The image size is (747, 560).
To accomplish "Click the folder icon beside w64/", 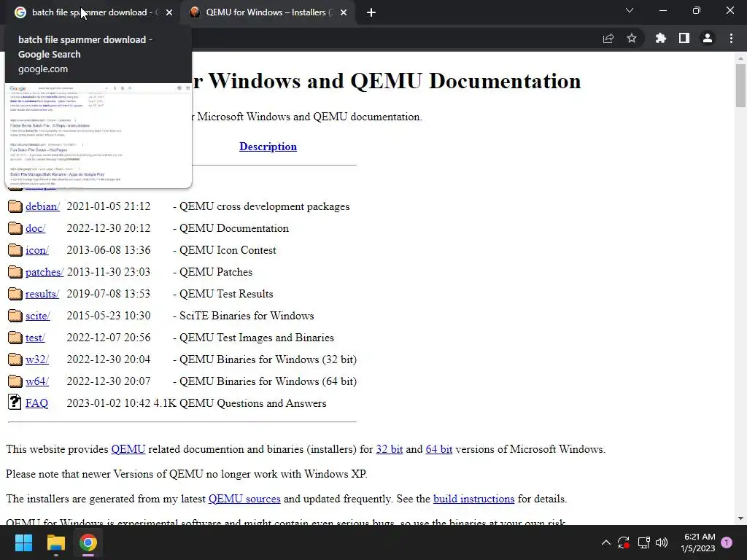I will point(15,381).
